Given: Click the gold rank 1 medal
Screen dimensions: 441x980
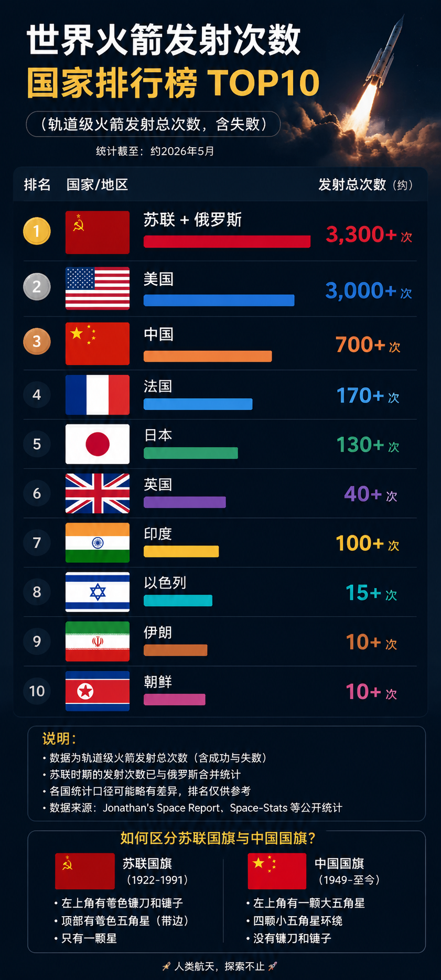Looking at the screenshot, I should click(37, 231).
